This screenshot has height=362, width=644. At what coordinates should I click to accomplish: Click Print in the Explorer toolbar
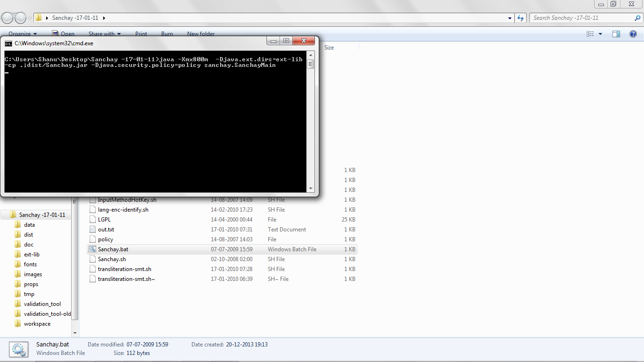point(141,34)
